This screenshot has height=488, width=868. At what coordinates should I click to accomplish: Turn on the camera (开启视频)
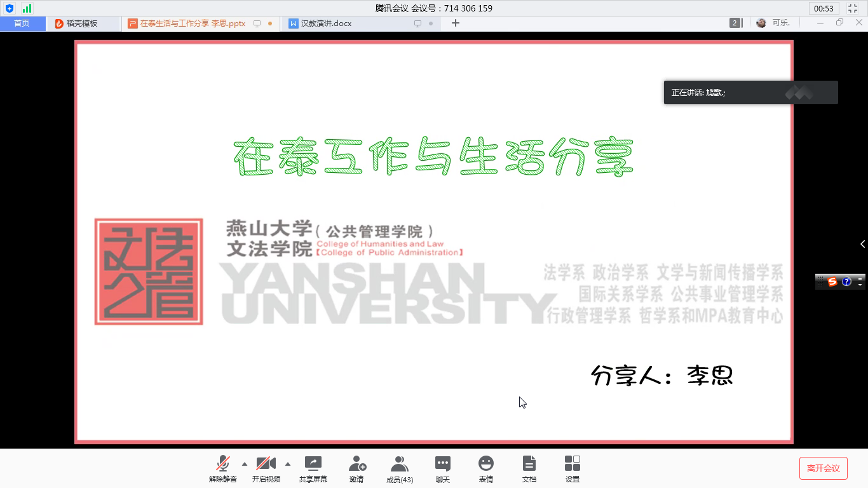click(266, 469)
